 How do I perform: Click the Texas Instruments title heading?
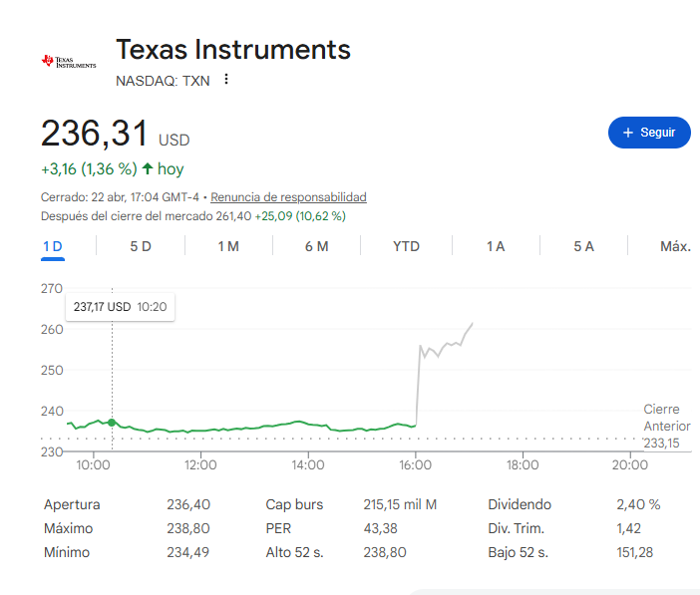[x=233, y=49]
